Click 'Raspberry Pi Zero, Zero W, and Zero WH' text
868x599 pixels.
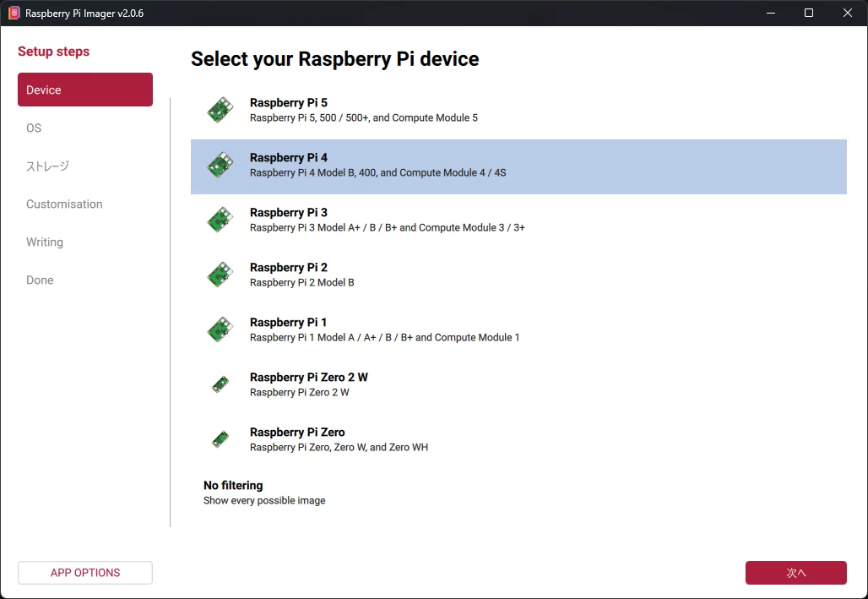339,447
